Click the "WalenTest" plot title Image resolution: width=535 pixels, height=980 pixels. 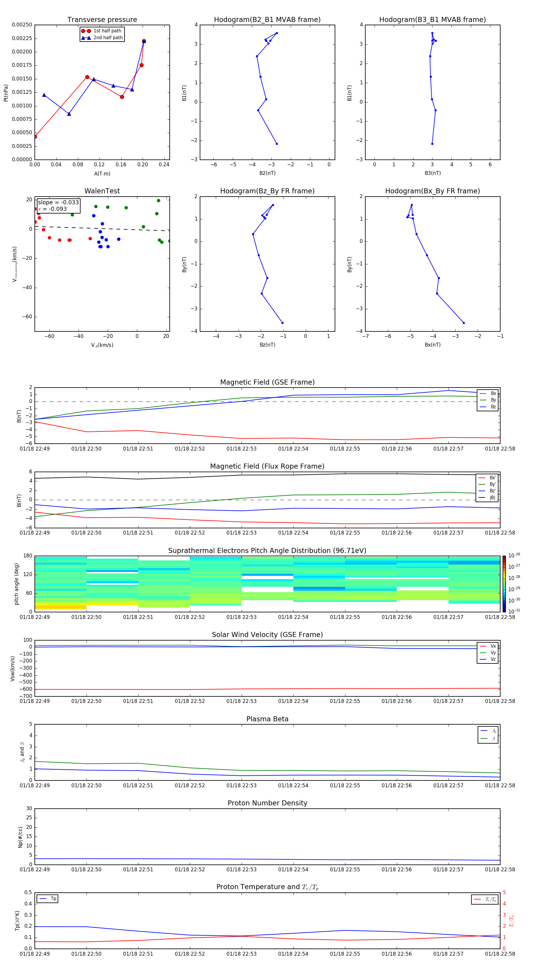(102, 191)
